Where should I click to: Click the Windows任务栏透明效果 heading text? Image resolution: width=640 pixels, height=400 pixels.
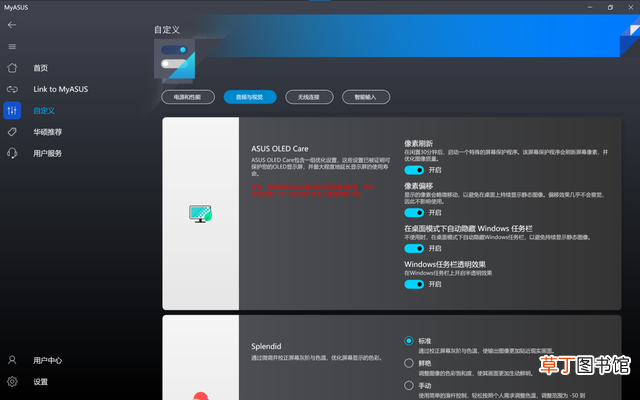pos(445,264)
